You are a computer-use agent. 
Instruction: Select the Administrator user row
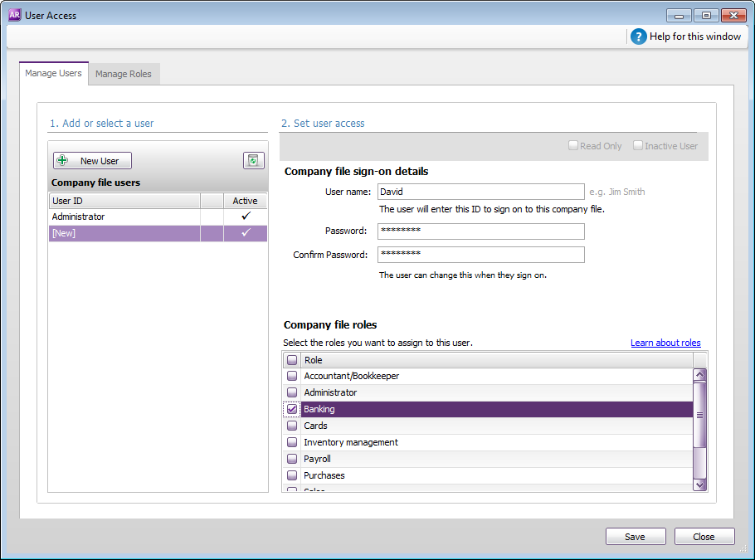158,217
